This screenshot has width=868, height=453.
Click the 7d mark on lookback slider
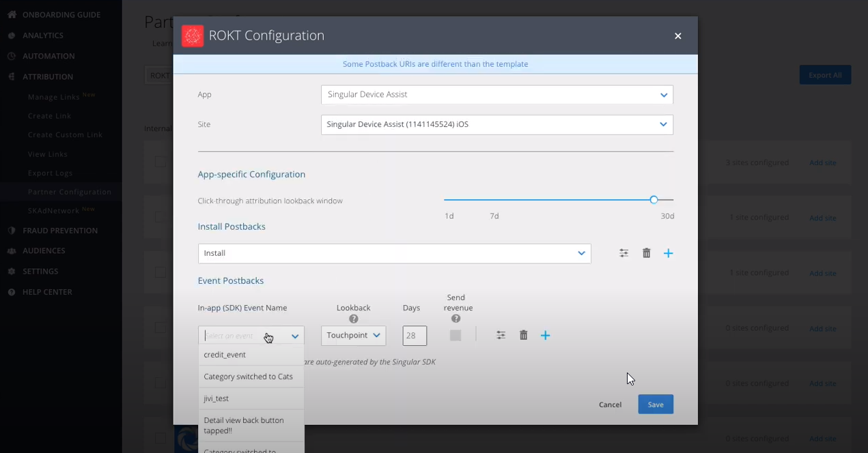[494, 216]
